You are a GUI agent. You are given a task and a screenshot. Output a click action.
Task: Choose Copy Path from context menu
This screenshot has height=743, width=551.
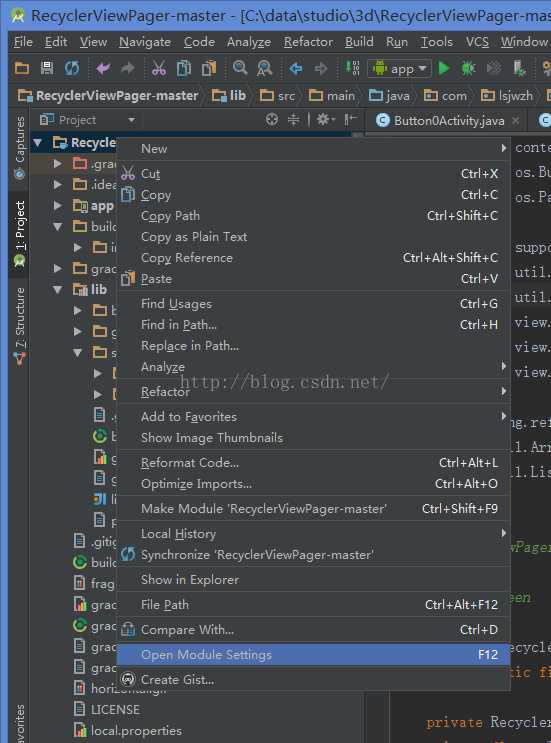(313, 216)
